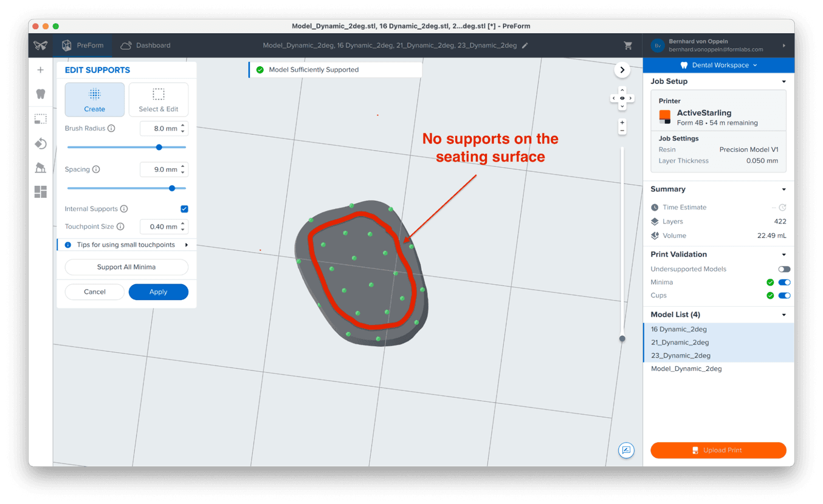Click the pencil icon to rename the job
Screen dimensions: 823x504
point(525,46)
